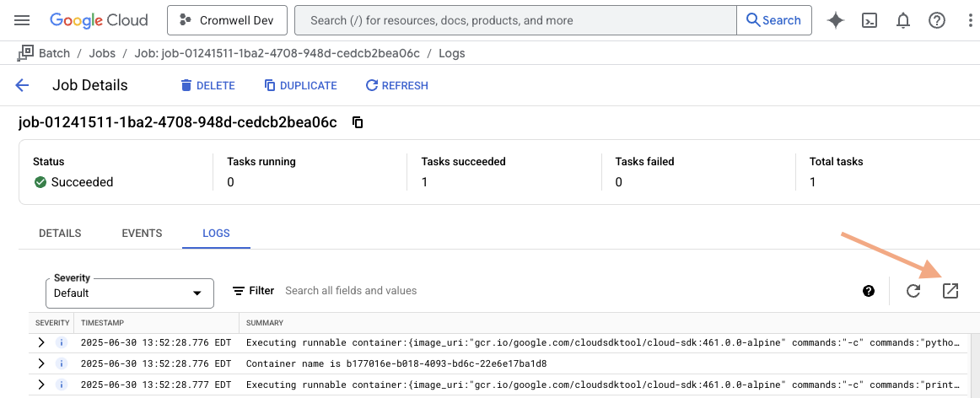The image size is (980, 398).
Task: Click the 13:52:28.777 EDT timestamp
Action: coord(156,384)
